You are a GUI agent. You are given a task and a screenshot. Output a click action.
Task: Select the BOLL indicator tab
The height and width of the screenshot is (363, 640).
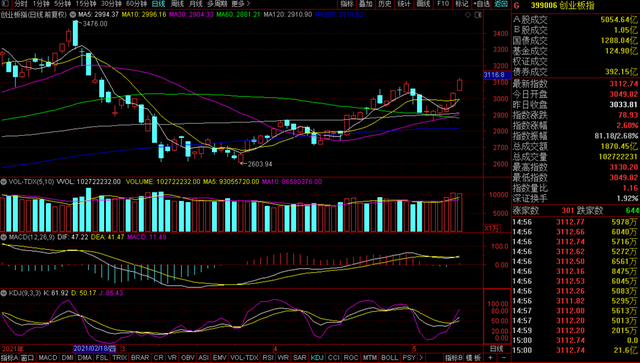(x=389, y=358)
